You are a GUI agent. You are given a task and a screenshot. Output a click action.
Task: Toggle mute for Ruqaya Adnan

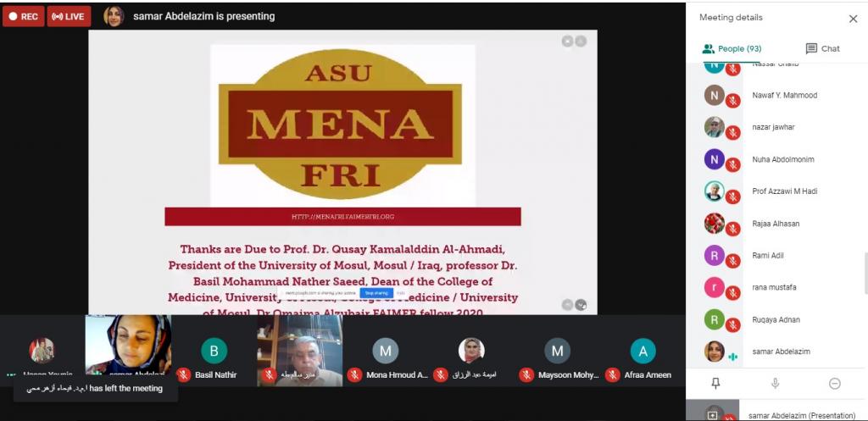tap(733, 325)
